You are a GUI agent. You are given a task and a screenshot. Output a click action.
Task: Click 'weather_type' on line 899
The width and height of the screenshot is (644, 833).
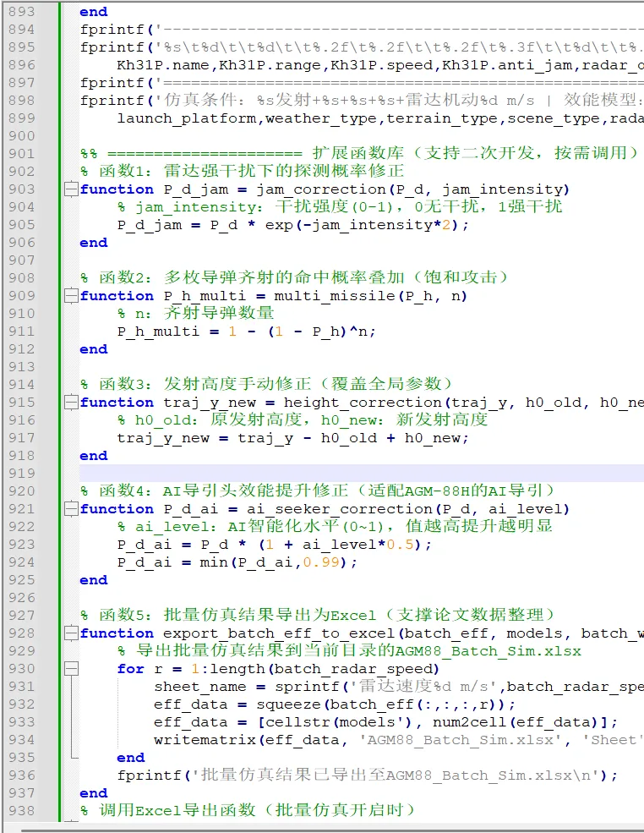[320, 118]
